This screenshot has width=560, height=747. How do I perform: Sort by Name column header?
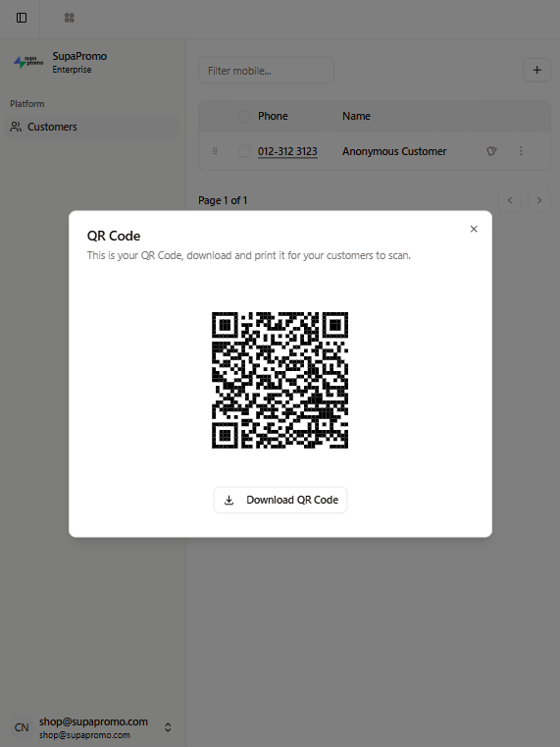pos(356,116)
